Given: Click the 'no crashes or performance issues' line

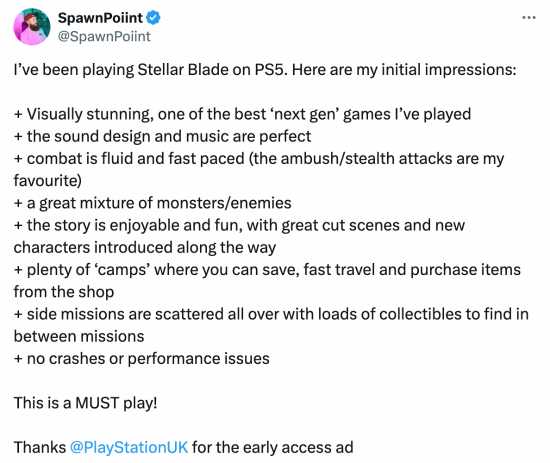Looking at the screenshot, I should coord(142,359).
